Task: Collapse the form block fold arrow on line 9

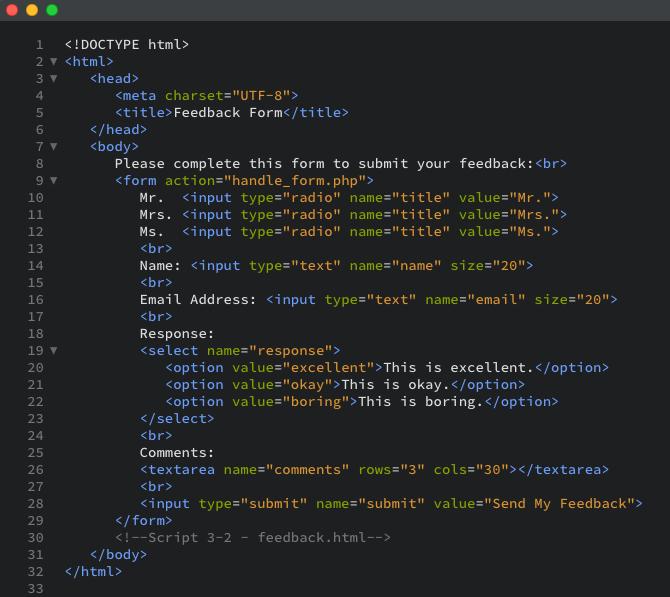Action: 53,181
